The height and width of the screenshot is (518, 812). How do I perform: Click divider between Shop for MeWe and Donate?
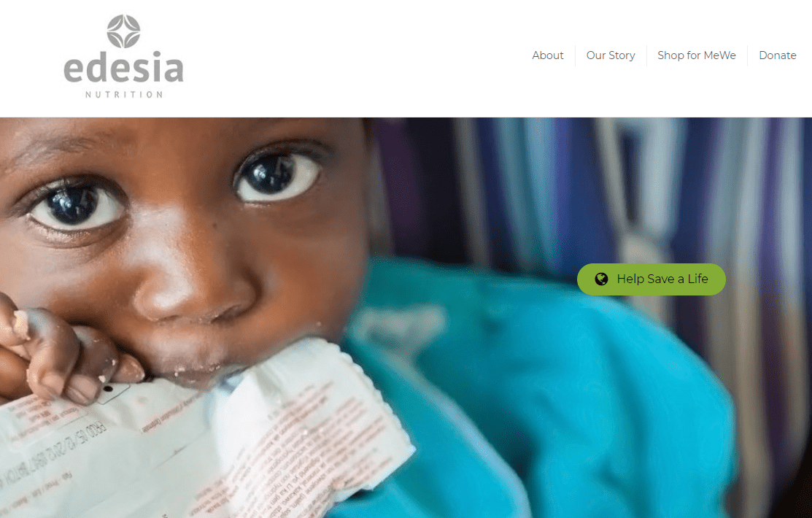747,55
